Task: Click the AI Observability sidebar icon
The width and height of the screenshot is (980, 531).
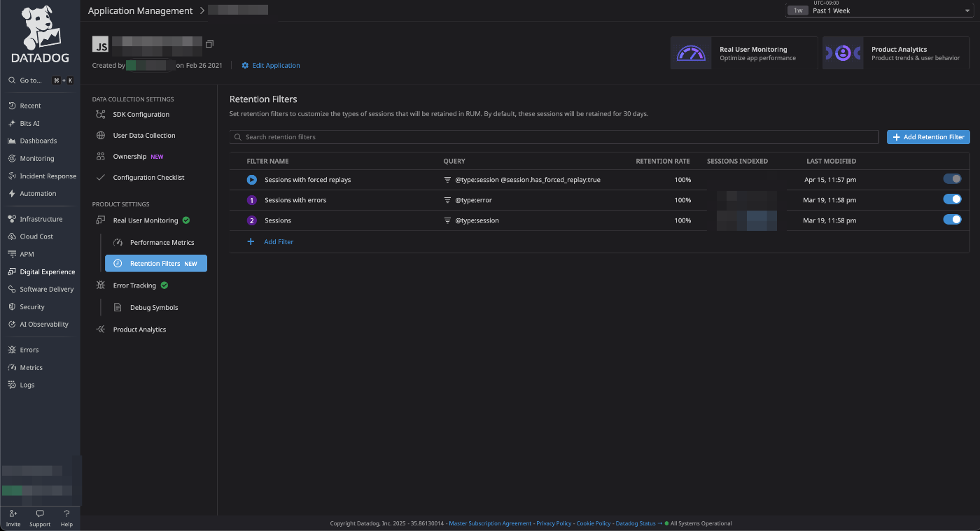Action: tap(12, 324)
